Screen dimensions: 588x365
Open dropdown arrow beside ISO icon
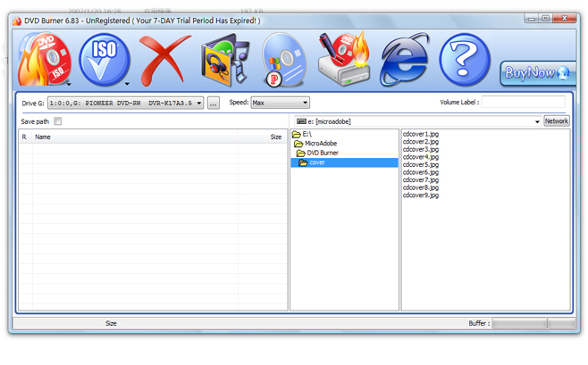pyautogui.click(x=127, y=84)
